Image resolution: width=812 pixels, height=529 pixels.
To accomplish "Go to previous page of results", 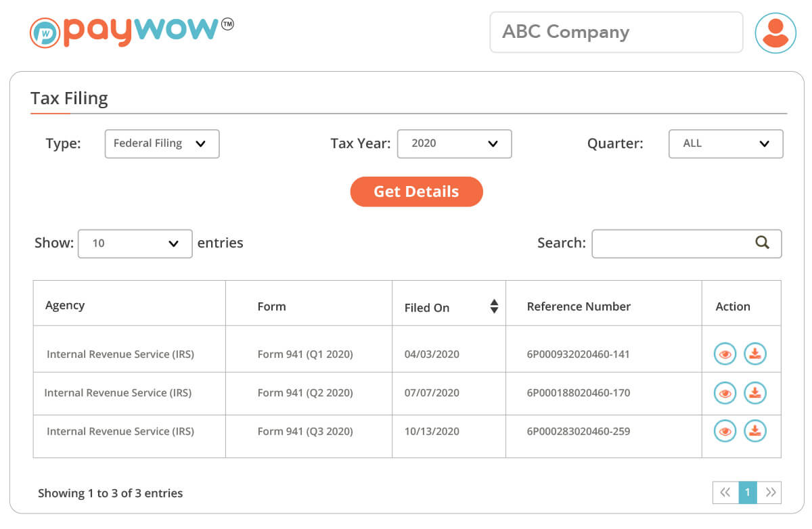I will click(x=725, y=492).
